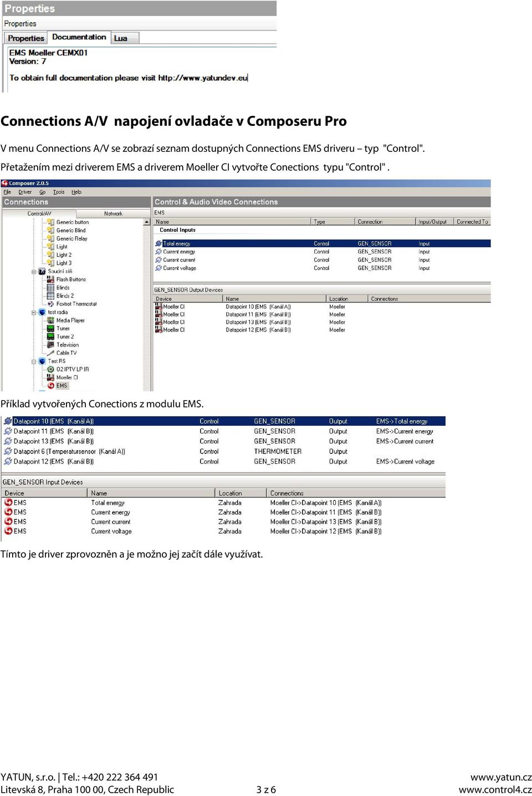Click the Generic button device icon
Screen dimensions: 532x796
(x=50, y=222)
